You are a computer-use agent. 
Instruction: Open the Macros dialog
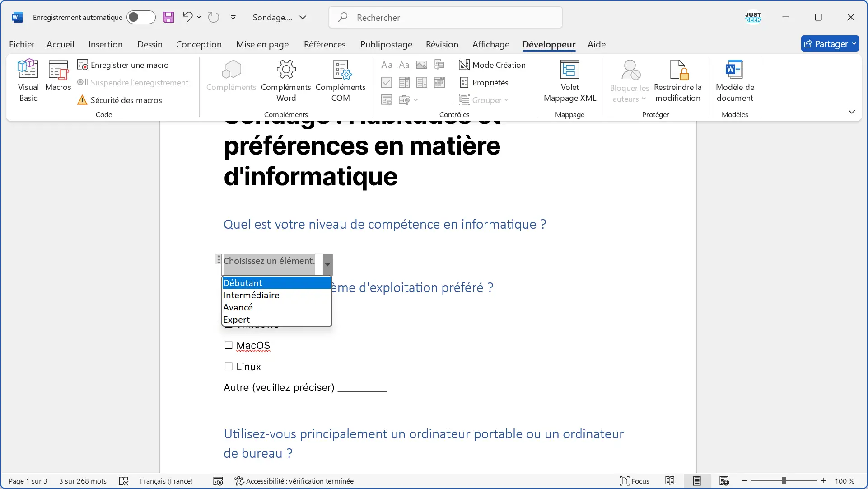click(58, 76)
